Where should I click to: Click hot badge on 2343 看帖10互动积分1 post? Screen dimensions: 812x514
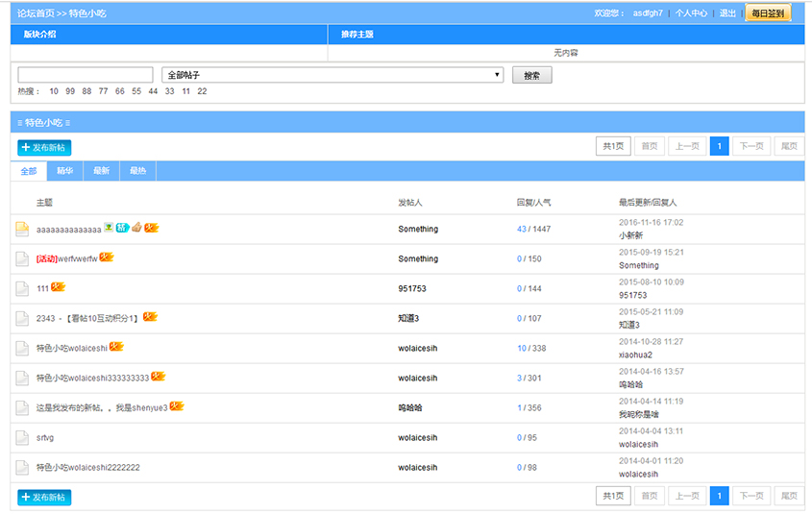pyautogui.click(x=150, y=316)
